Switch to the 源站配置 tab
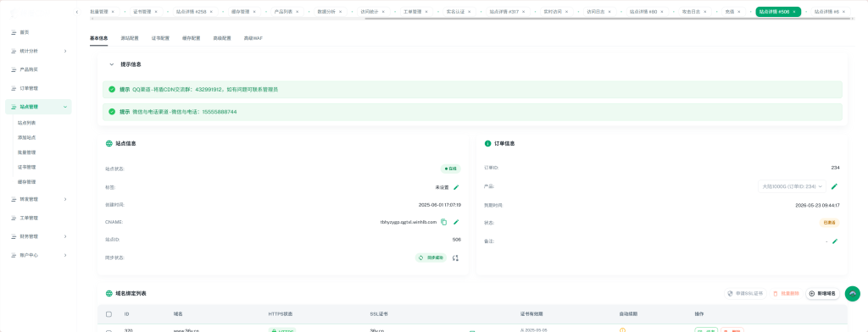Viewport: 868px width, 332px height. 130,39
